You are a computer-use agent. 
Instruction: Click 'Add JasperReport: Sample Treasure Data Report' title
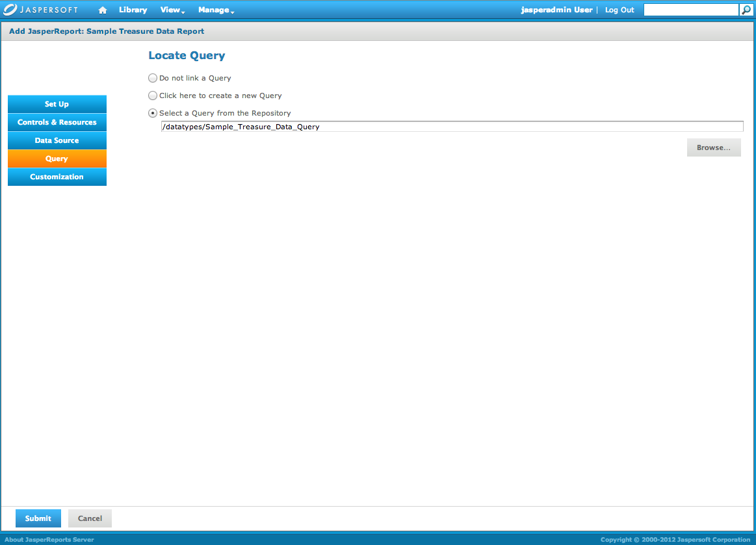(107, 31)
